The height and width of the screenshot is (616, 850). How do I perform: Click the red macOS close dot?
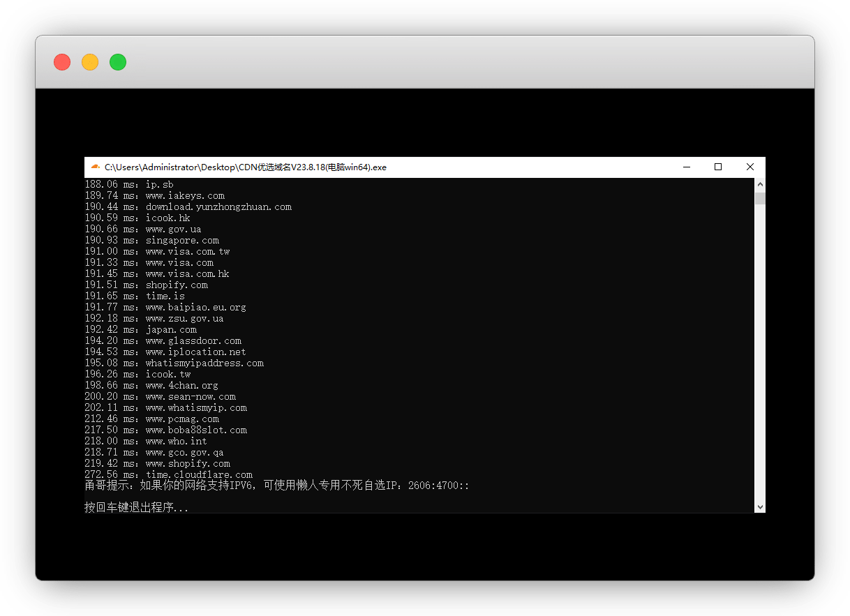pos(62,62)
